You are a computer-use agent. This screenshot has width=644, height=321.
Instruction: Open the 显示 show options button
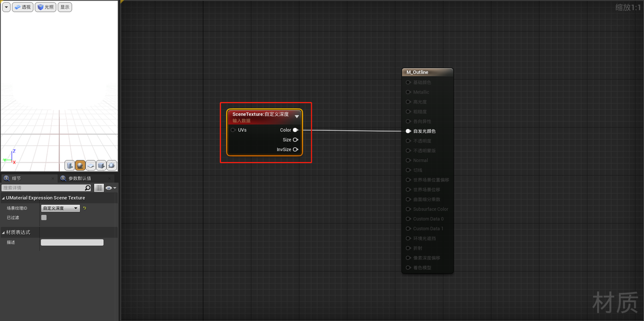pyautogui.click(x=64, y=7)
